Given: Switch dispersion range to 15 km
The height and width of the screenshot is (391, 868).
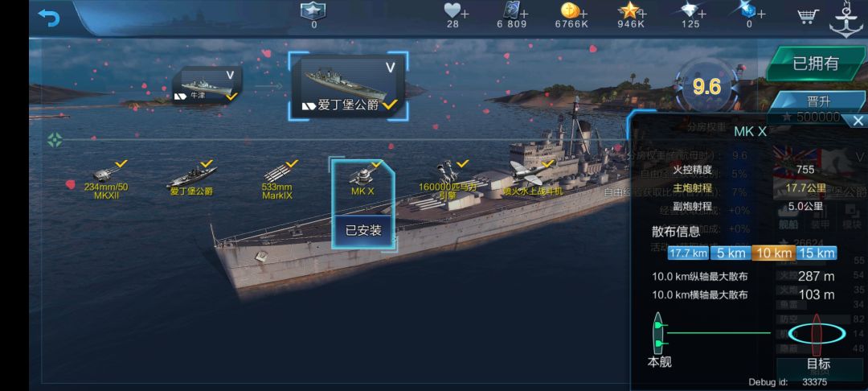Looking at the screenshot, I should click(x=817, y=253).
